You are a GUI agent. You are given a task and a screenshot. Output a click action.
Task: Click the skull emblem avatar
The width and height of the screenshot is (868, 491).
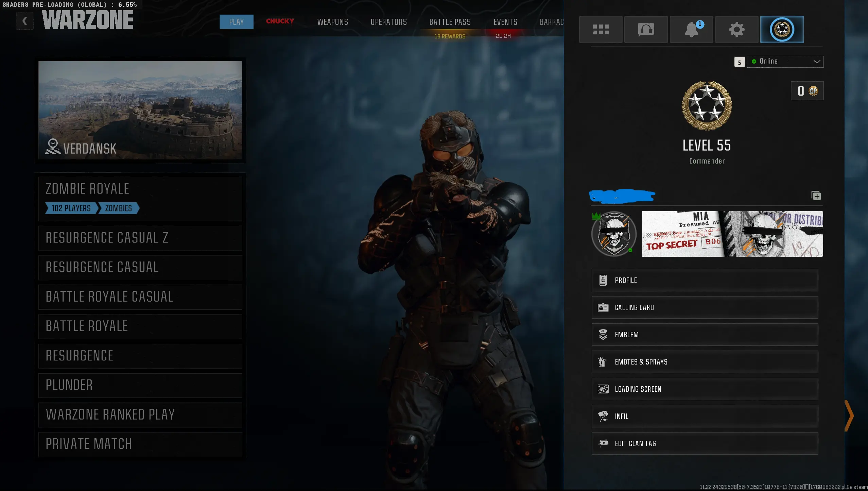tap(614, 234)
